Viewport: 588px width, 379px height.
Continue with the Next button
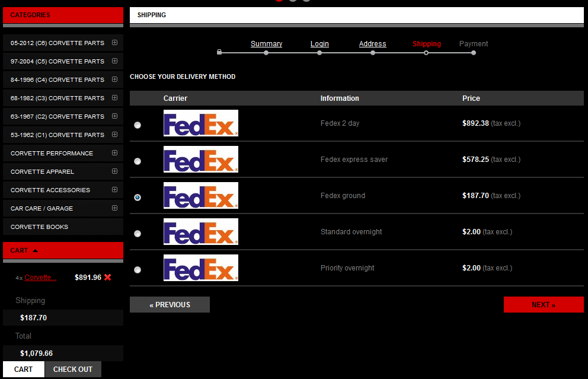point(544,305)
